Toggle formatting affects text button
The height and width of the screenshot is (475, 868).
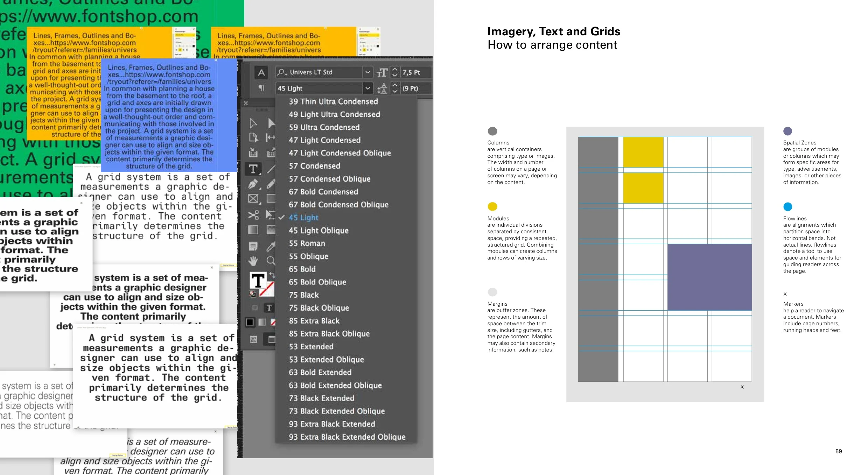point(269,308)
